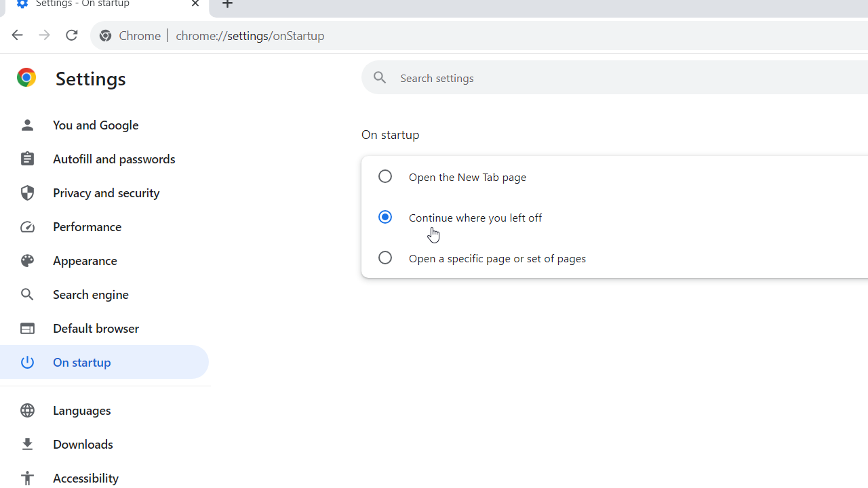Click the Settings page title

pyautogui.click(x=91, y=79)
